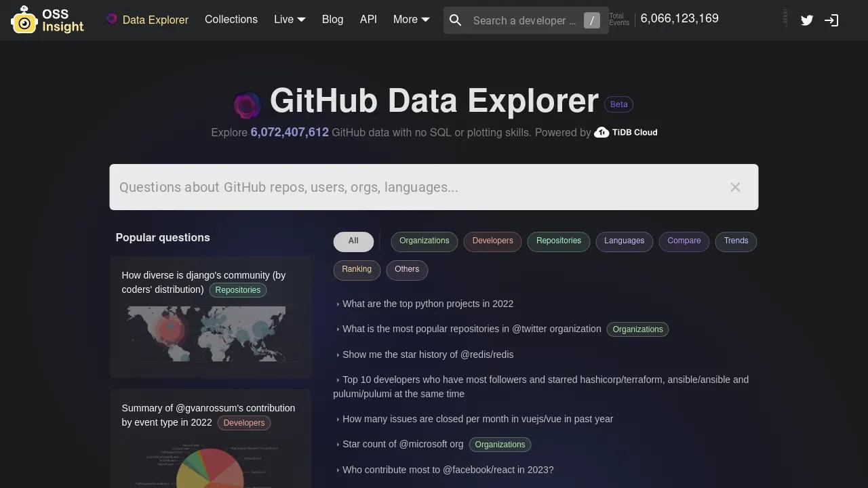
Task: Filter by Languages chip
Action: tap(625, 241)
